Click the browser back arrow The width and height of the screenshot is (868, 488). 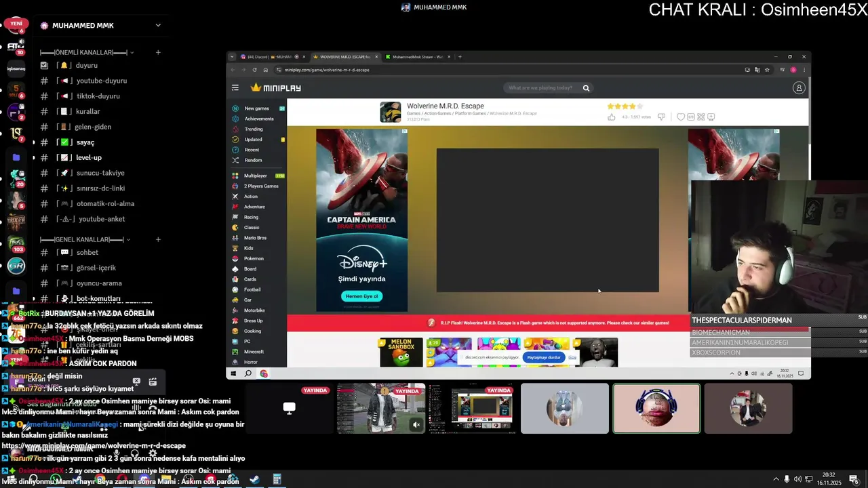233,70
